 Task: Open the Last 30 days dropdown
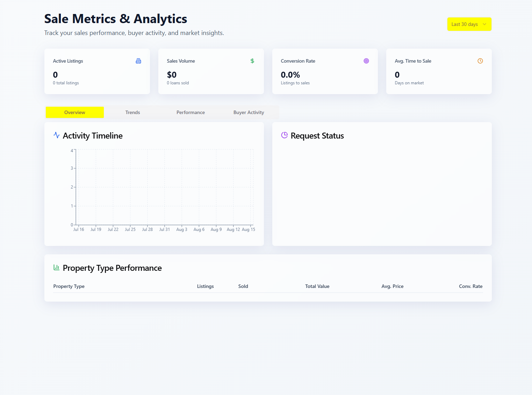coord(465,24)
